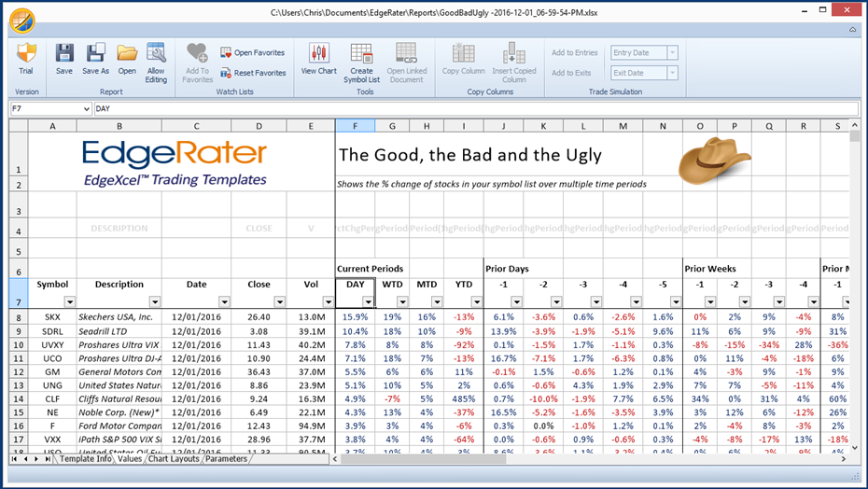Select column B header
The image size is (868, 489).
point(119,126)
